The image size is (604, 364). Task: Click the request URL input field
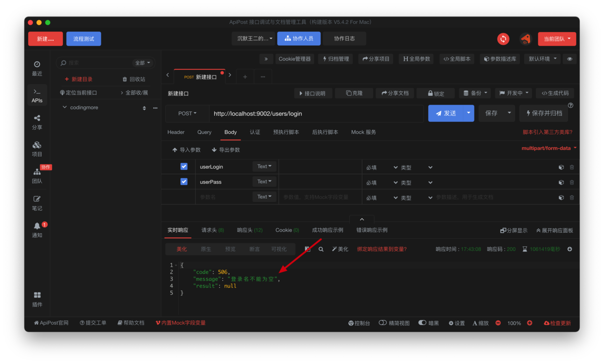pos(317,114)
